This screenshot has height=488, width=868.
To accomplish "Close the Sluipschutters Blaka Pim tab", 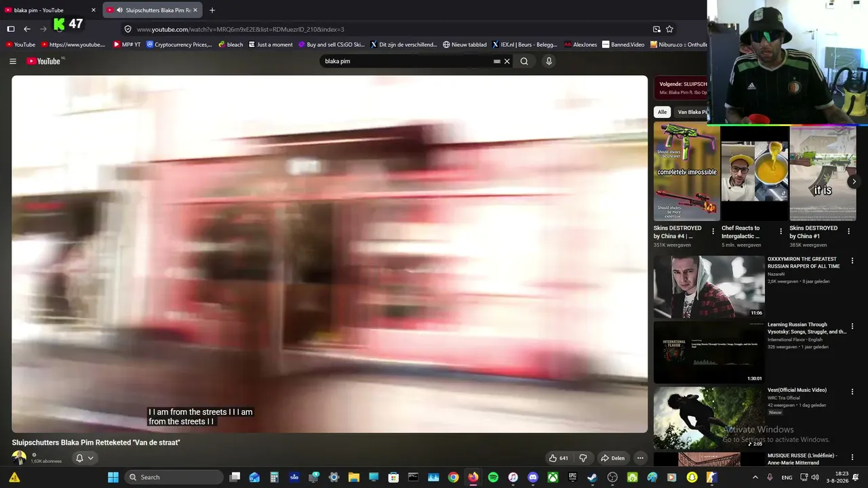I will 195,10.
